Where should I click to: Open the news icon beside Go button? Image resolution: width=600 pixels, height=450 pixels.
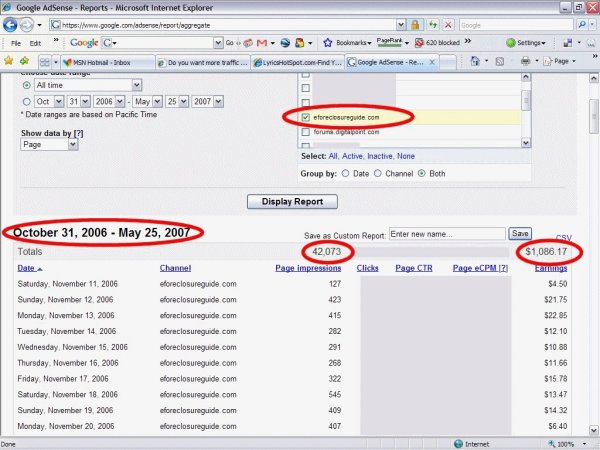pyautogui.click(x=248, y=43)
